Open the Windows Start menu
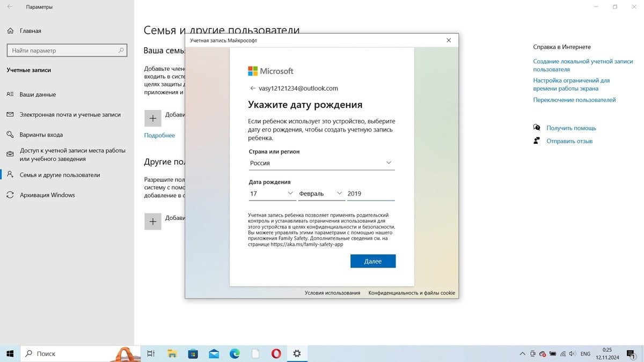Screen dimensions: 644x362 tap(10, 353)
